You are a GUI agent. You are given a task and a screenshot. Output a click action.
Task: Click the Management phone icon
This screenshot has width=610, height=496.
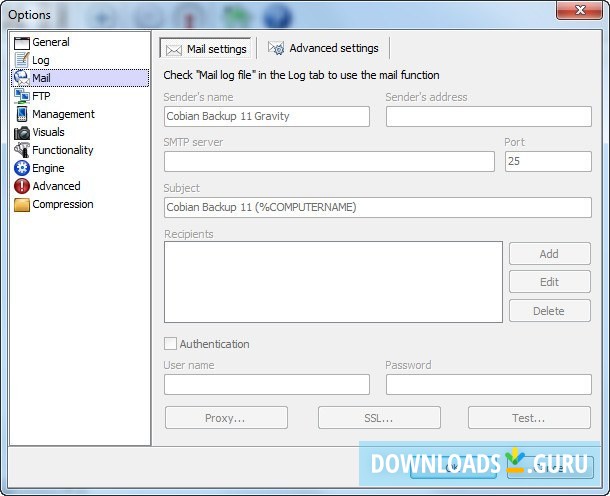coord(22,114)
